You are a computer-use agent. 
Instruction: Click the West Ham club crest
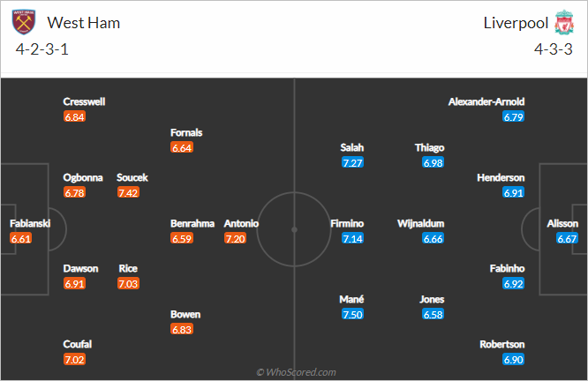pyautogui.click(x=24, y=22)
